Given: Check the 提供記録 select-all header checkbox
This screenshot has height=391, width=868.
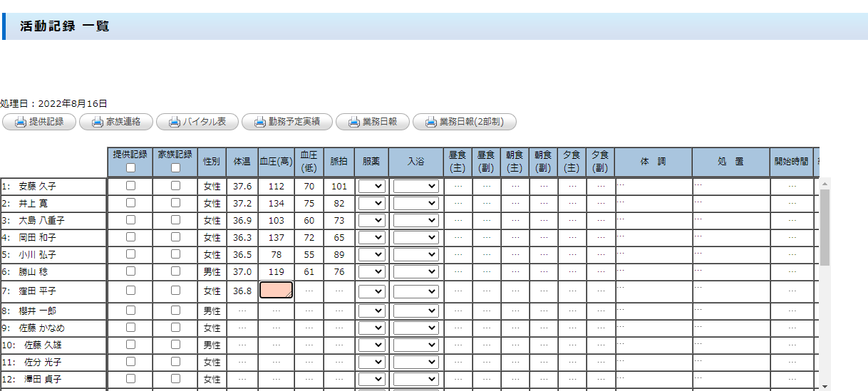Looking at the screenshot, I should pyautogui.click(x=130, y=168).
